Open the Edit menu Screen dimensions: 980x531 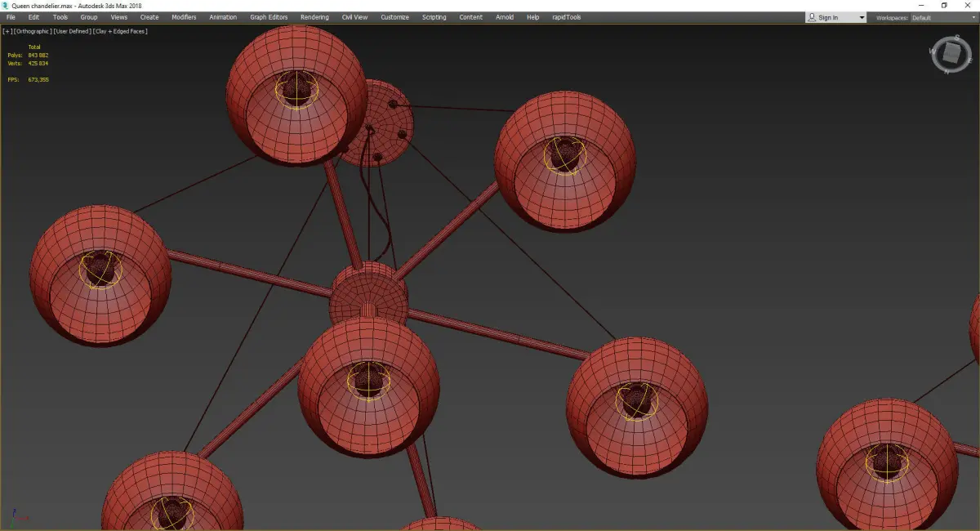pyautogui.click(x=33, y=17)
